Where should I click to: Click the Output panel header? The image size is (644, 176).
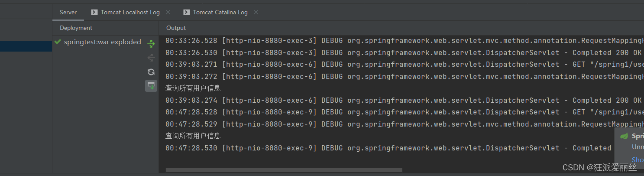(x=176, y=28)
